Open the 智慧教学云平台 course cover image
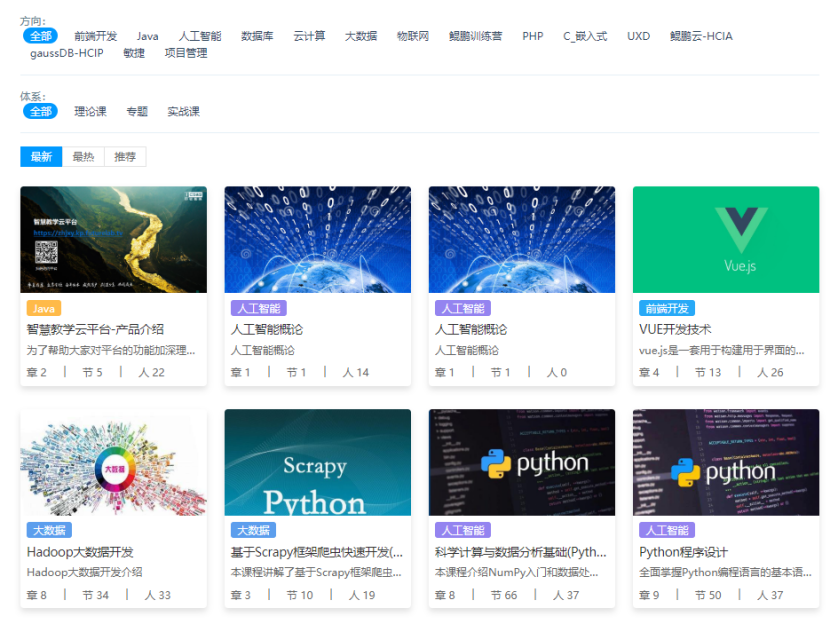 click(x=113, y=239)
